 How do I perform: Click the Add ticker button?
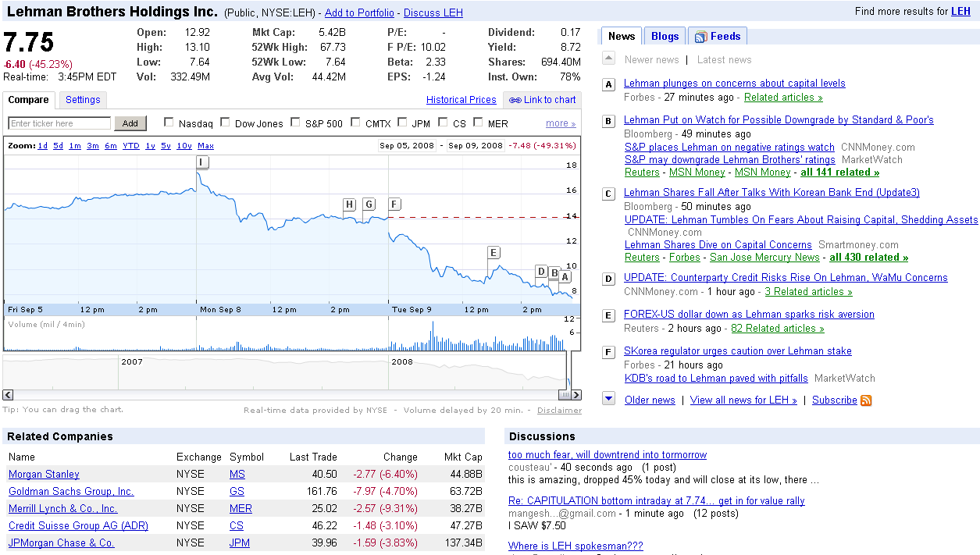pos(130,123)
